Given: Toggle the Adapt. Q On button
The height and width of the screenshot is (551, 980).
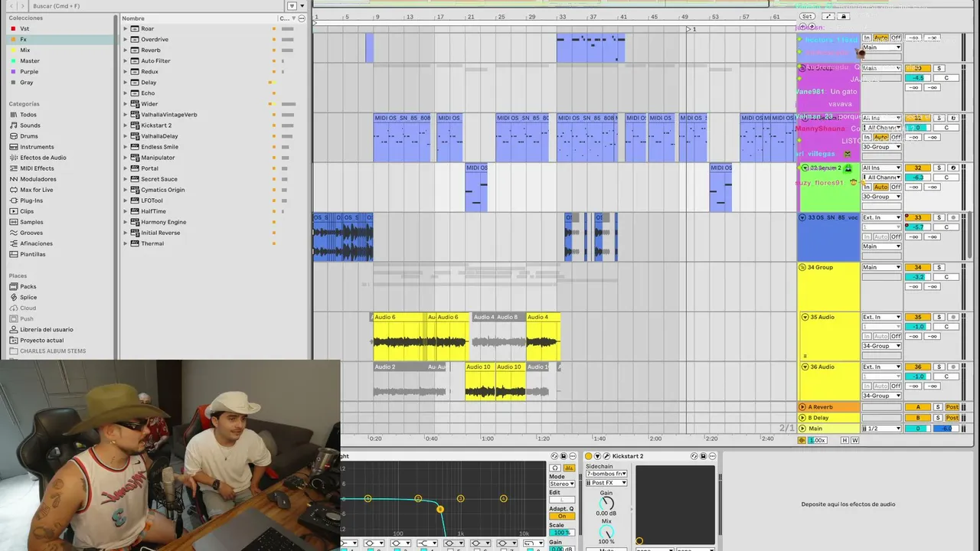Looking at the screenshot, I should click(x=561, y=516).
